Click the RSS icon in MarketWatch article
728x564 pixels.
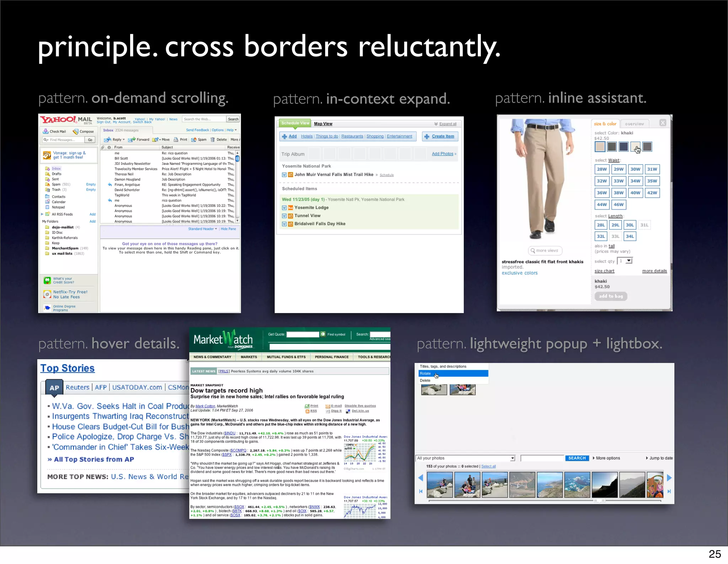point(307,411)
